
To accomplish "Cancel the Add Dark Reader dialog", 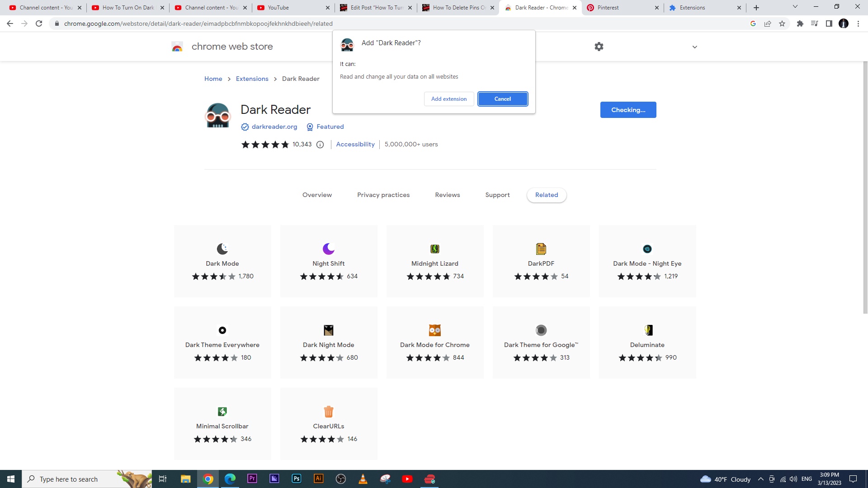I will point(502,99).
